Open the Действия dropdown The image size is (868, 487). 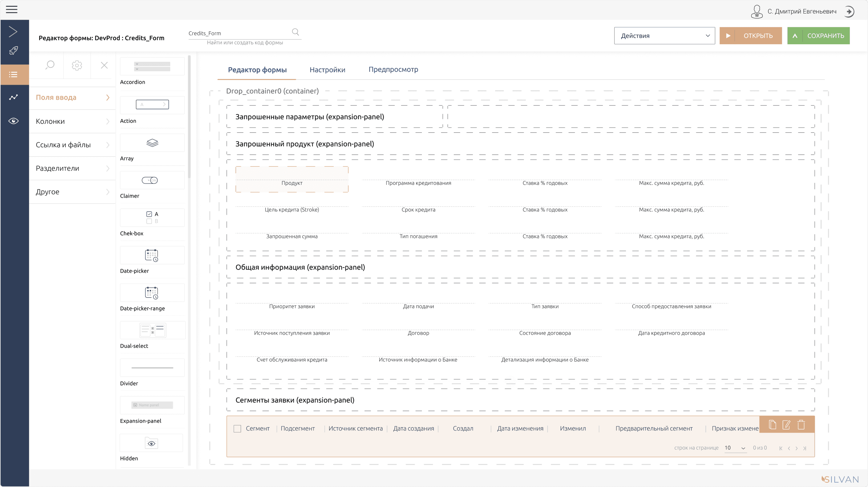(665, 36)
